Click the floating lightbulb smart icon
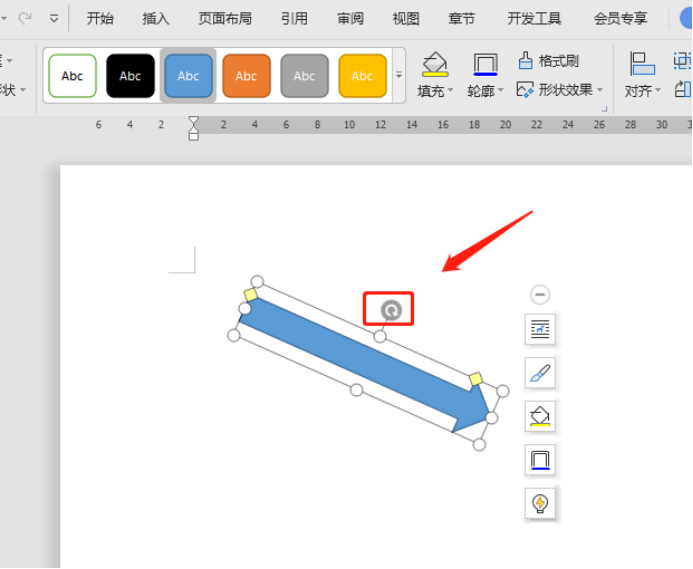This screenshot has width=693, height=569. 540,503
